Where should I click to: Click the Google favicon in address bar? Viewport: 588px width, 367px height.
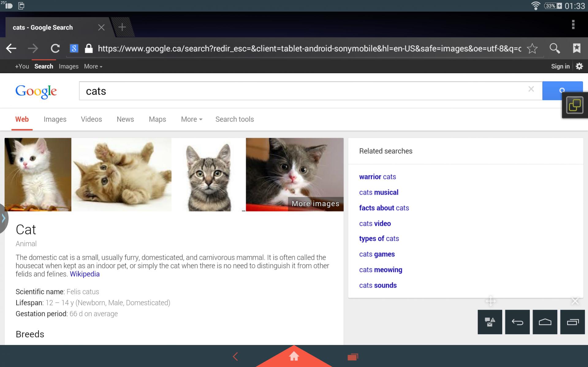[74, 48]
